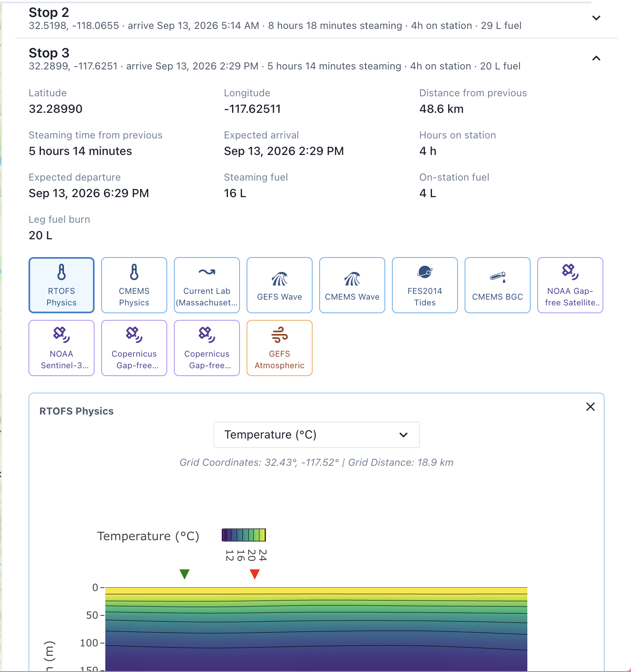Collapse the Stop 3 details chevron
The width and height of the screenshot is (631, 672).
click(x=596, y=58)
